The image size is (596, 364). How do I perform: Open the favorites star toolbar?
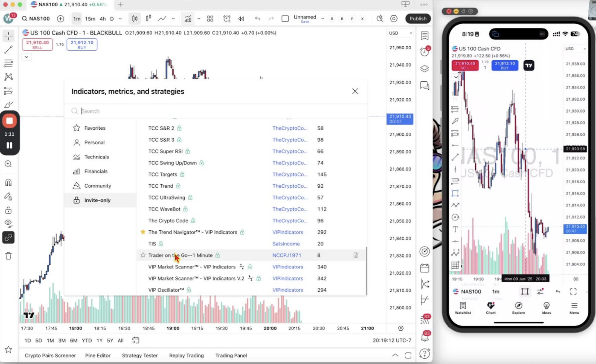9,349
